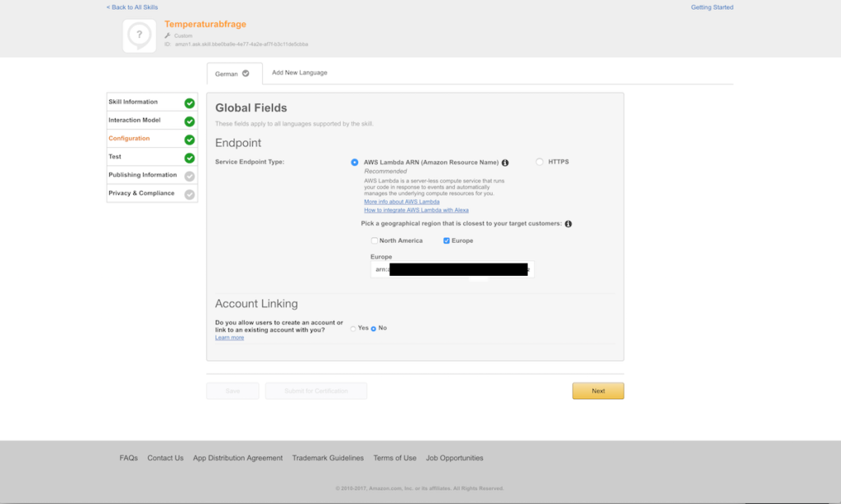This screenshot has width=841, height=504.
Task: Select Yes for account linking
Action: (355, 328)
